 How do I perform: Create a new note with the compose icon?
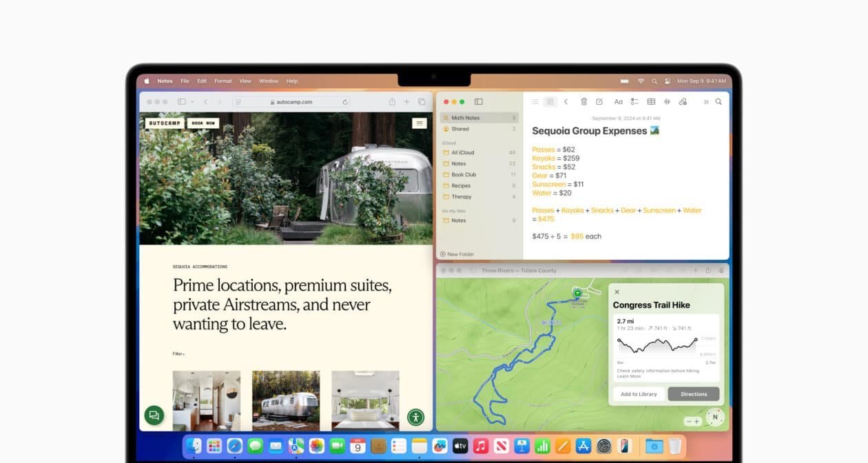coord(600,101)
